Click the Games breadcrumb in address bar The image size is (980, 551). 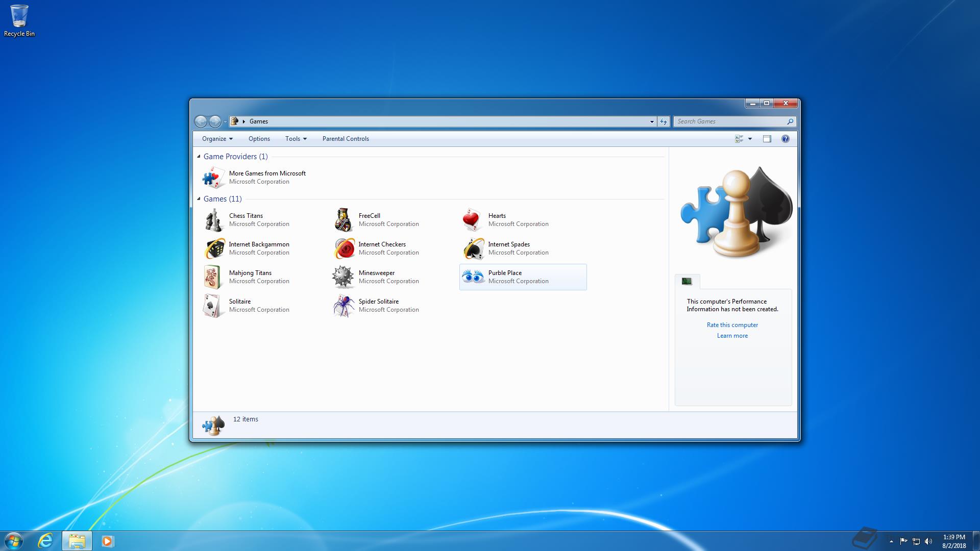click(x=259, y=121)
